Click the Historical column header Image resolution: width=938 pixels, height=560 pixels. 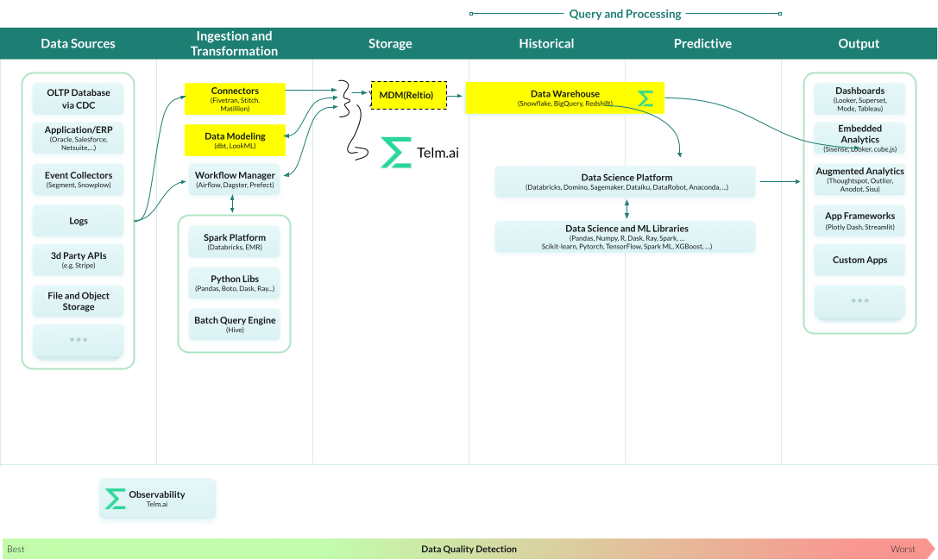(x=546, y=44)
